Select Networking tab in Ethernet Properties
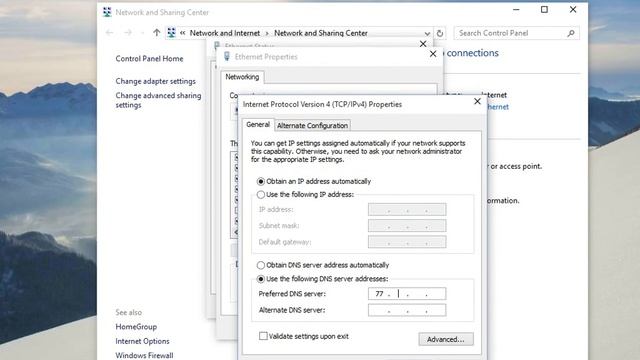The image size is (640, 360). click(x=242, y=77)
